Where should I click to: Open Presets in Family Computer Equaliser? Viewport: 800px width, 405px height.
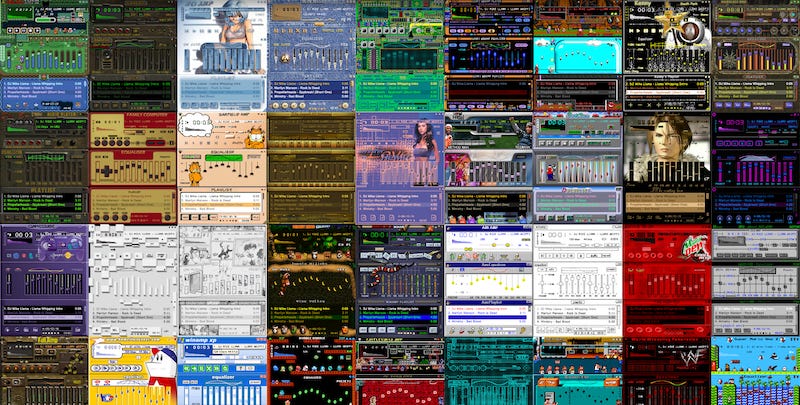tap(163, 157)
